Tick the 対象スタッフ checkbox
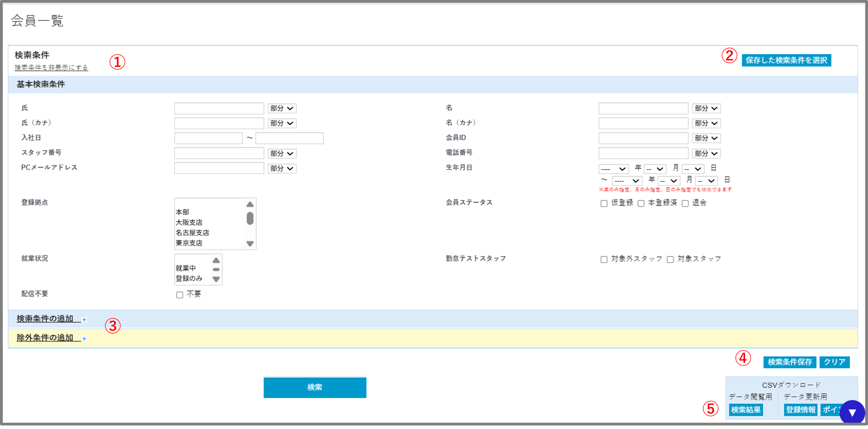The image size is (868, 429). pos(670,259)
